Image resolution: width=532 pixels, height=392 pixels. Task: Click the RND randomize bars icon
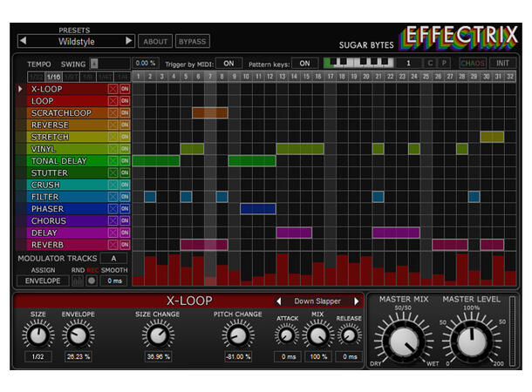click(78, 280)
